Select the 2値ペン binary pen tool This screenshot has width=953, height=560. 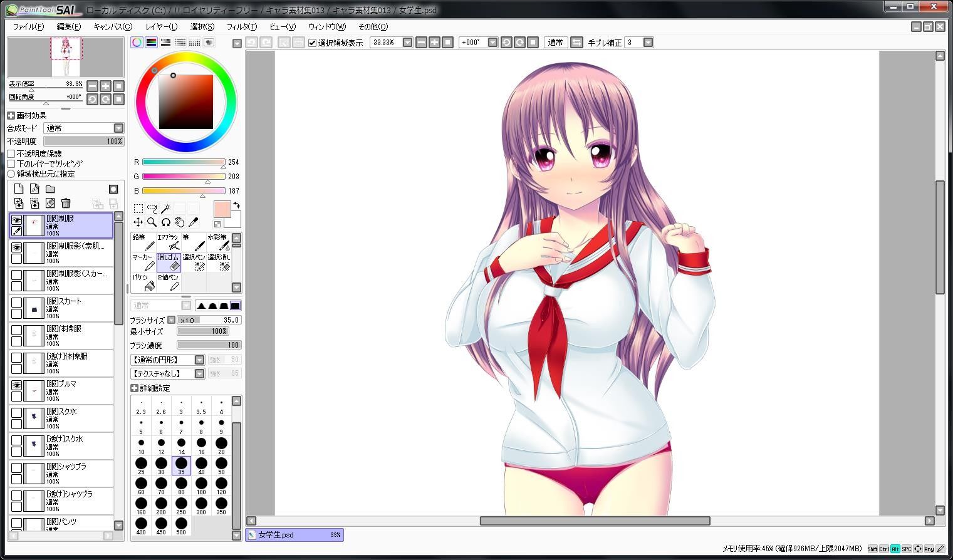tap(168, 283)
